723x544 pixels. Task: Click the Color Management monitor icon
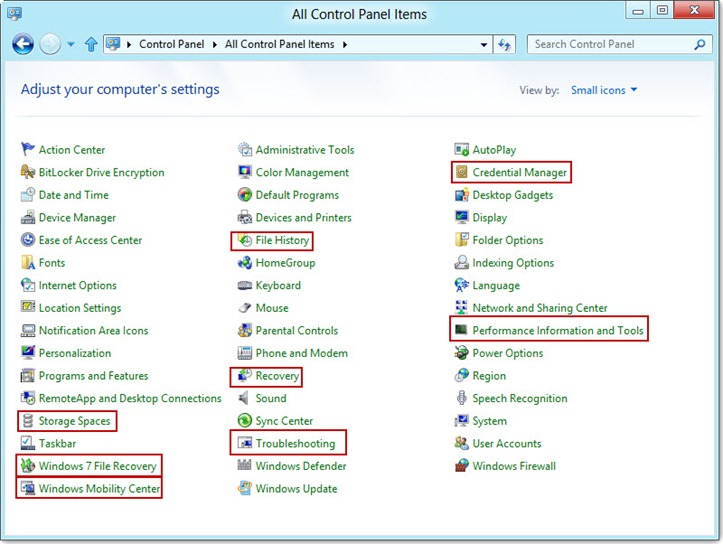[x=244, y=172]
